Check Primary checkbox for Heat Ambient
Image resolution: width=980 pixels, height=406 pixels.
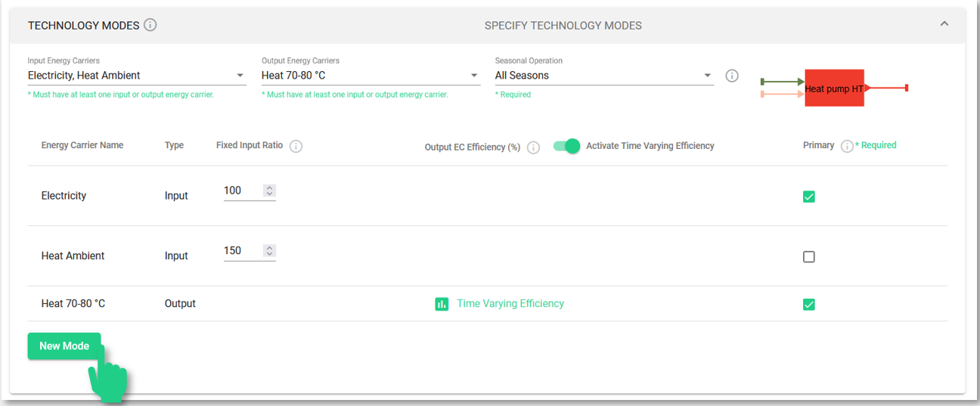pyautogui.click(x=808, y=257)
